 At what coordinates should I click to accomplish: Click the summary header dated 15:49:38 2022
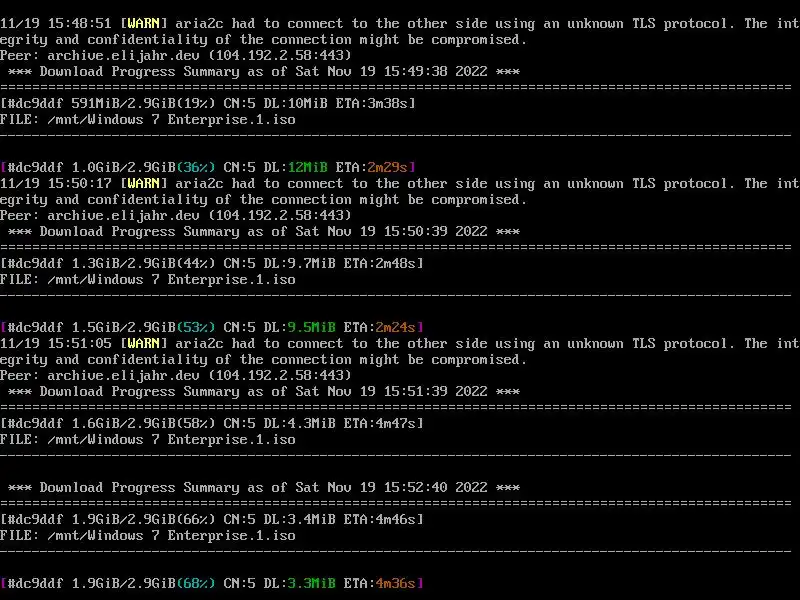[264, 71]
